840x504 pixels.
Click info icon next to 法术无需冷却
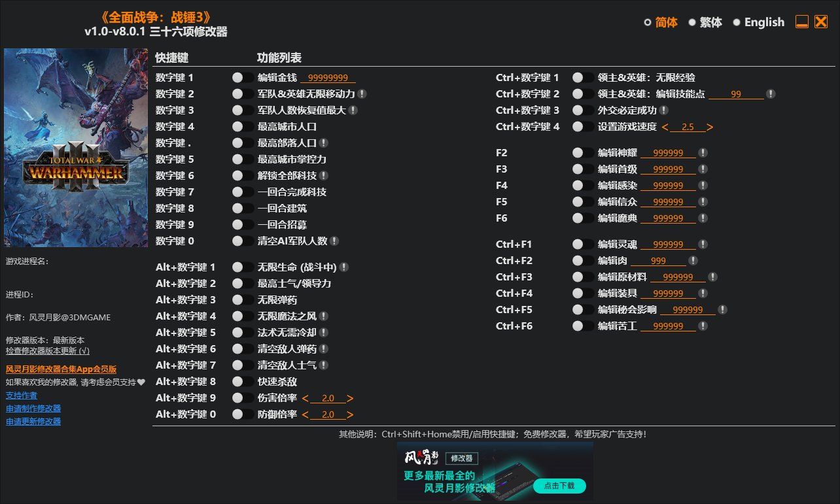[x=323, y=333]
